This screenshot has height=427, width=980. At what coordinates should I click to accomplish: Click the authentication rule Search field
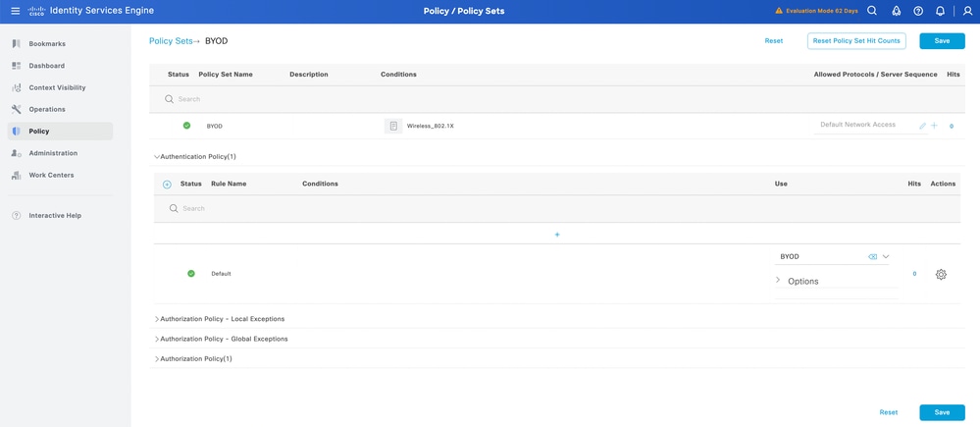(557, 208)
